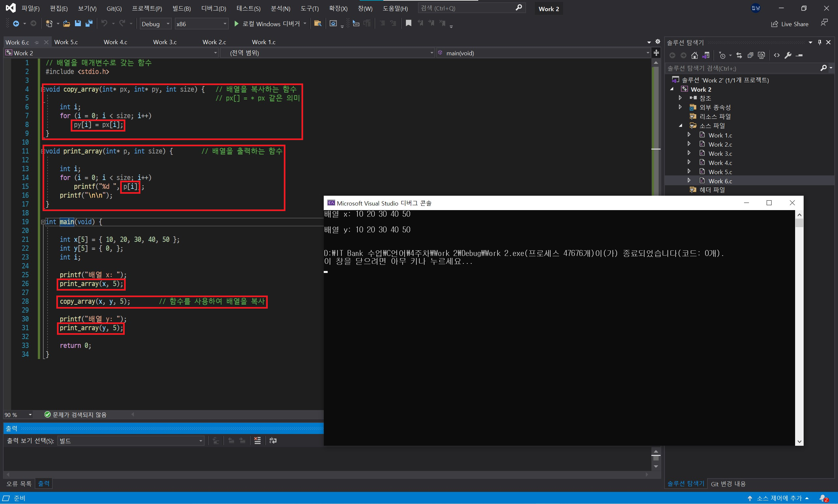Click the Live Share button
The height and width of the screenshot is (504, 838).
pos(790,24)
